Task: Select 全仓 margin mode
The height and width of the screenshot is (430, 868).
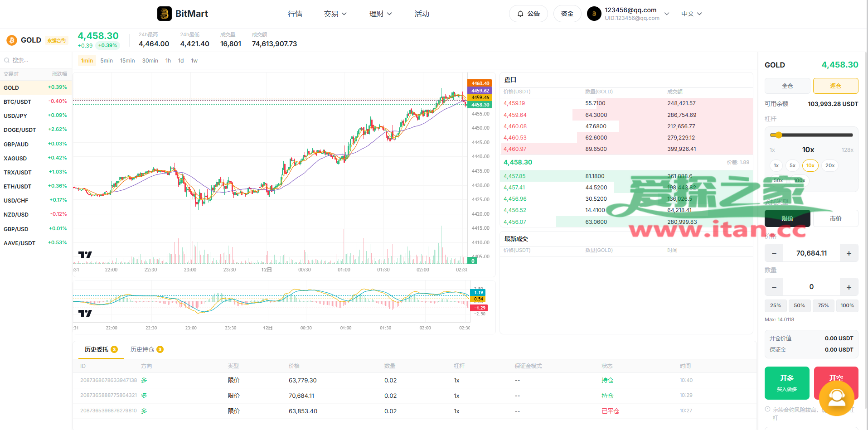Action: (787, 86)
